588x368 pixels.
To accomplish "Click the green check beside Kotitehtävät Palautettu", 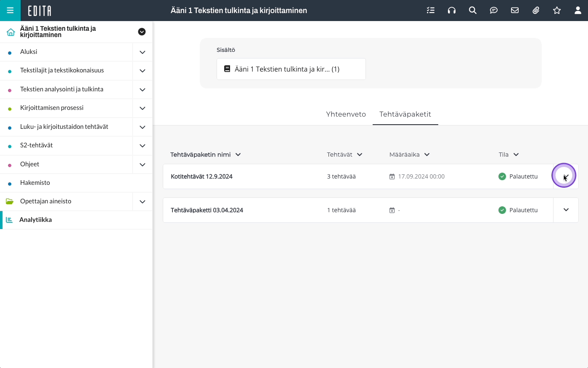I will 502,176.
